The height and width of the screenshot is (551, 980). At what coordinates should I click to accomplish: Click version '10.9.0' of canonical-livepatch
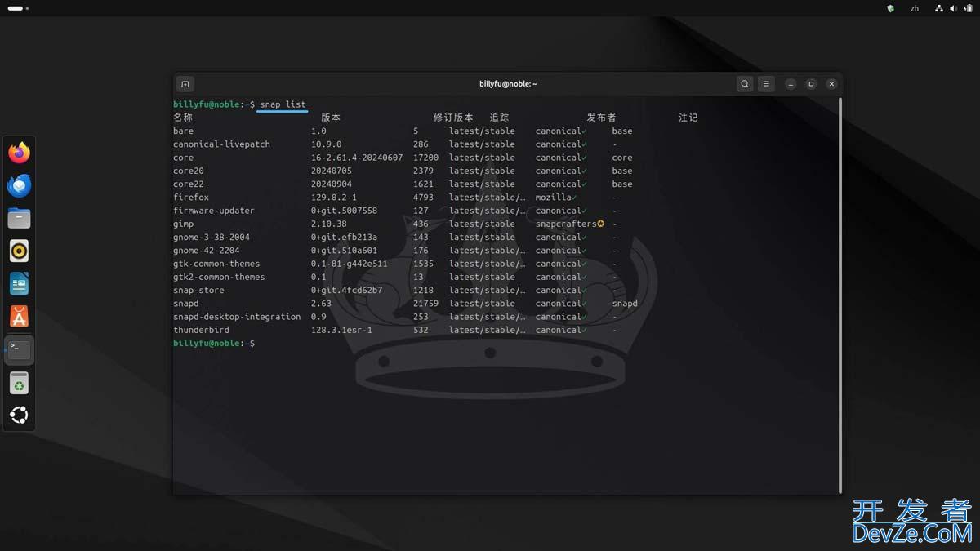[x=327, y=144]
